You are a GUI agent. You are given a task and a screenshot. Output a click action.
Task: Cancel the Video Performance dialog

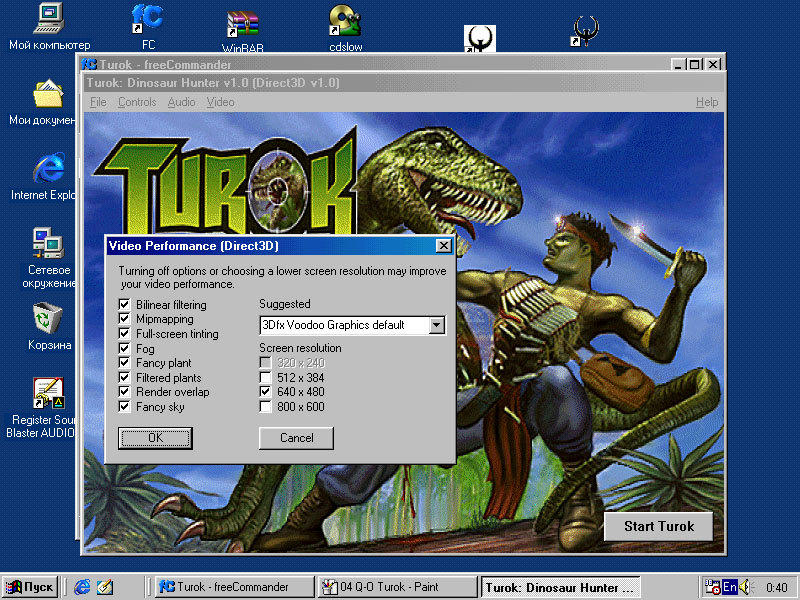coord(296,438)
